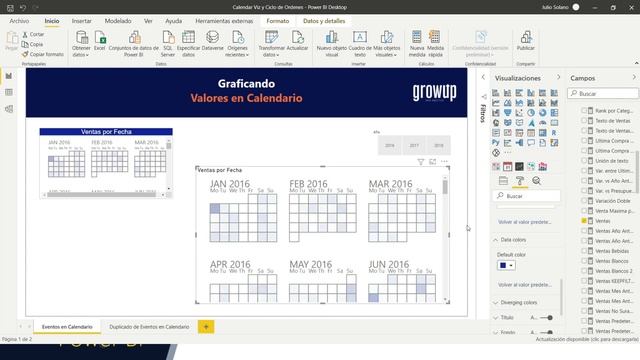Click the filter icon above the calendar visual
Image resolution: width=640 pixels, height=360 pixels.
421,162
